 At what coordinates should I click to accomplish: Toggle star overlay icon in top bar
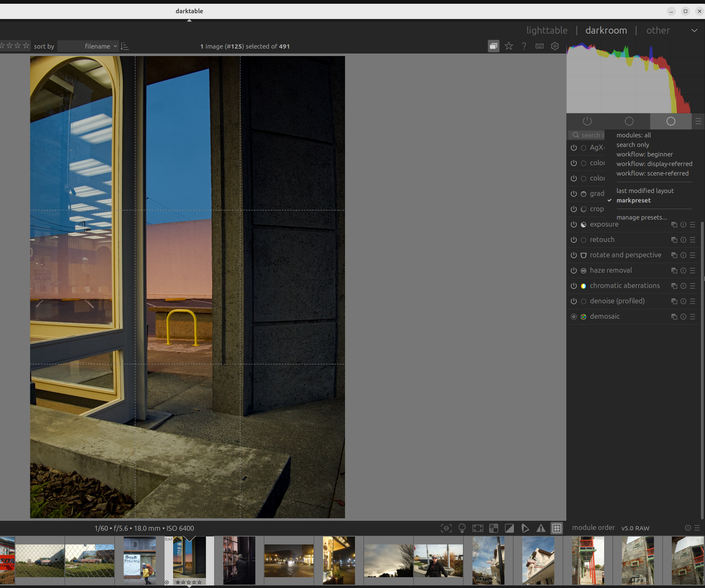509,46
